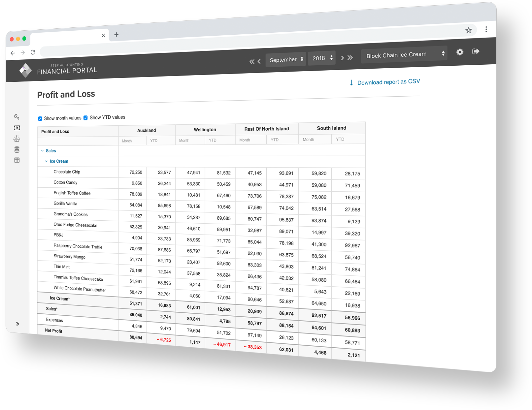Screen dimensions: 532x410
Task: Click the download arrow next to CSV link
Action: (351, 82)
